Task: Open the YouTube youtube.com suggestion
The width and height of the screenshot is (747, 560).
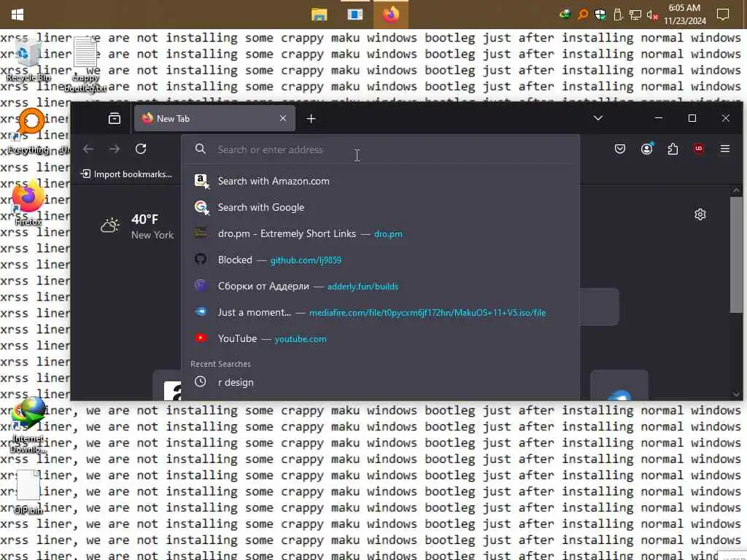Action: click(381, 338)
